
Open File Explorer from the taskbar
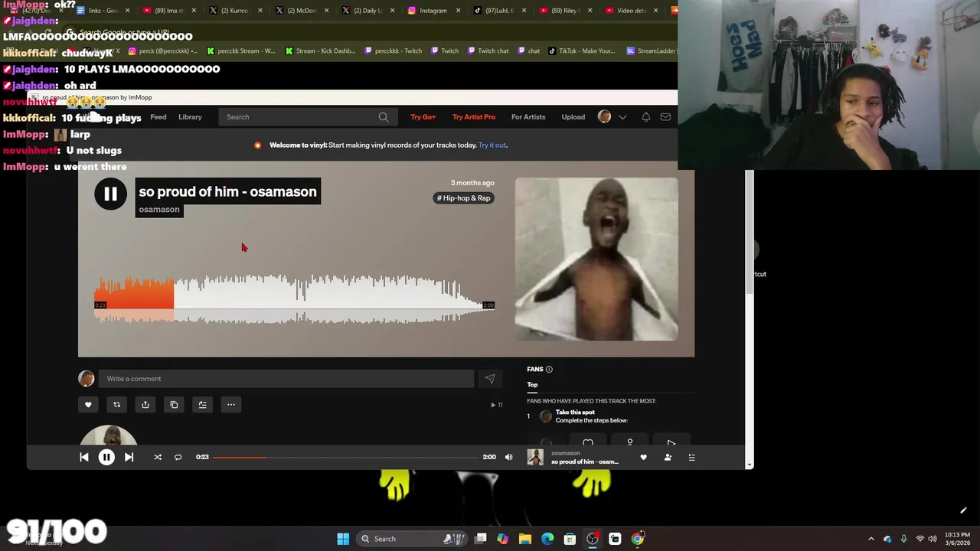[525, 539]
